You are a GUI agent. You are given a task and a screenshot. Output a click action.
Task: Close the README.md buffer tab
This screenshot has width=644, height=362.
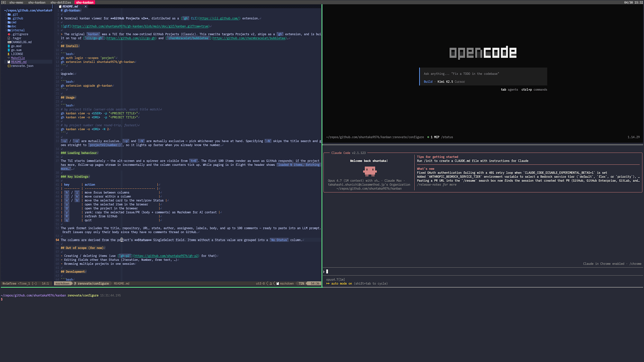coord(85,6)
